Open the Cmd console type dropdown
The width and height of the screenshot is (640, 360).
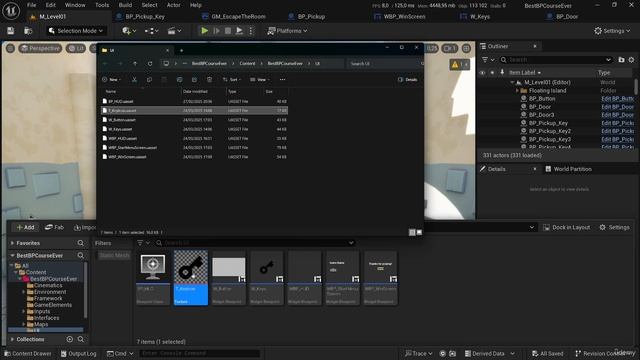click(x=120, y=353)
